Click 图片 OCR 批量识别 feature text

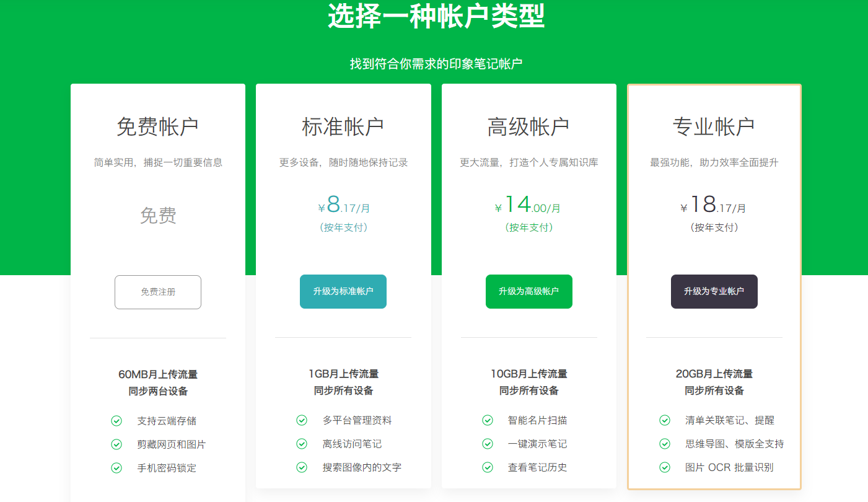[x=729, y=467]
